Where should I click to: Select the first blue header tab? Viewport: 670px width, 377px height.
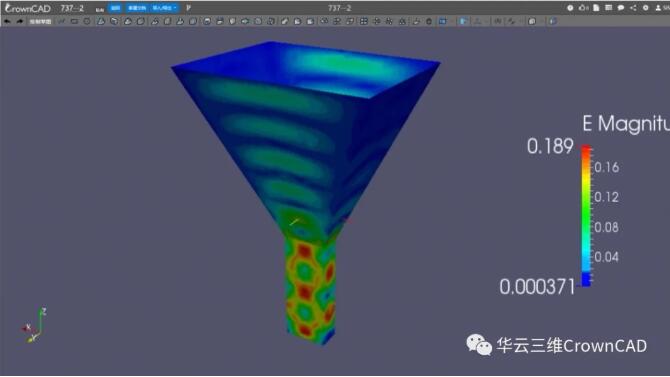(x=115, y=8)
